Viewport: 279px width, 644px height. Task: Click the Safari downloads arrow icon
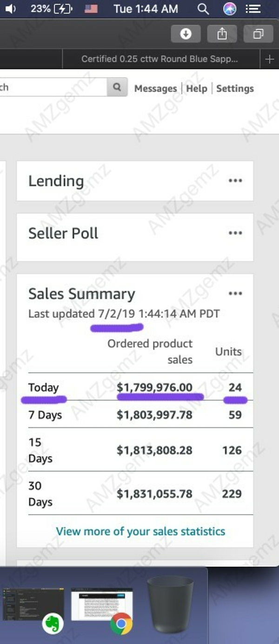tap(186, 34)
